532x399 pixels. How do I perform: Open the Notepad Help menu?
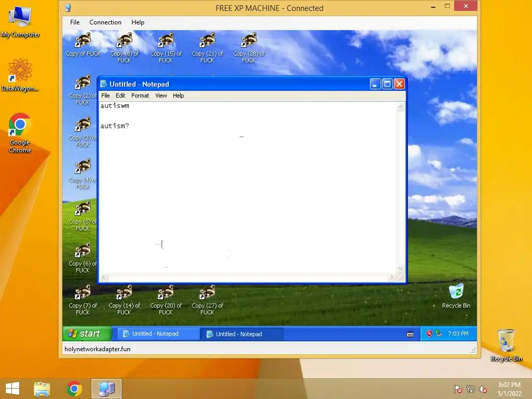coord(179,96)
